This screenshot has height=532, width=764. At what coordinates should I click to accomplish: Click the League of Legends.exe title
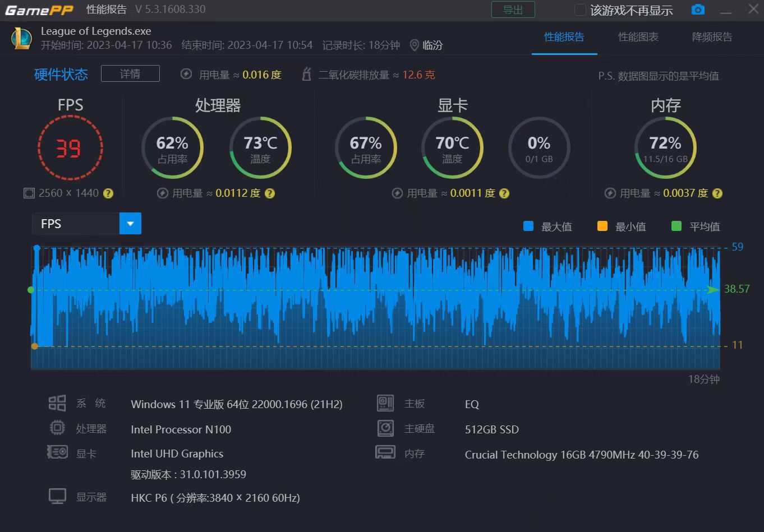(x=96, y=31)
